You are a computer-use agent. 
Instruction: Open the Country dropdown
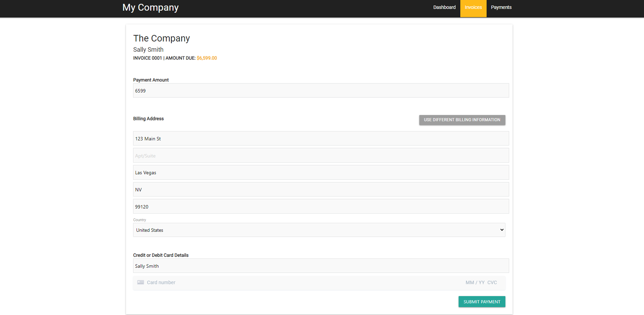(x=319, y=230)
